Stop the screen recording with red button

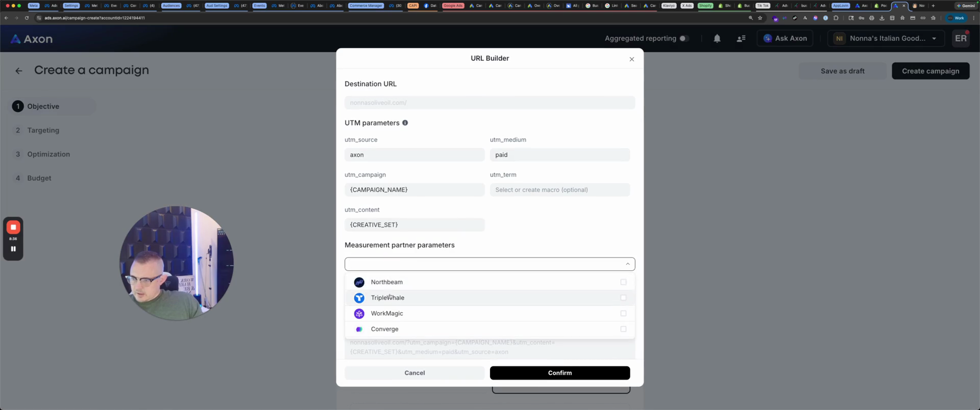(13, 227)
